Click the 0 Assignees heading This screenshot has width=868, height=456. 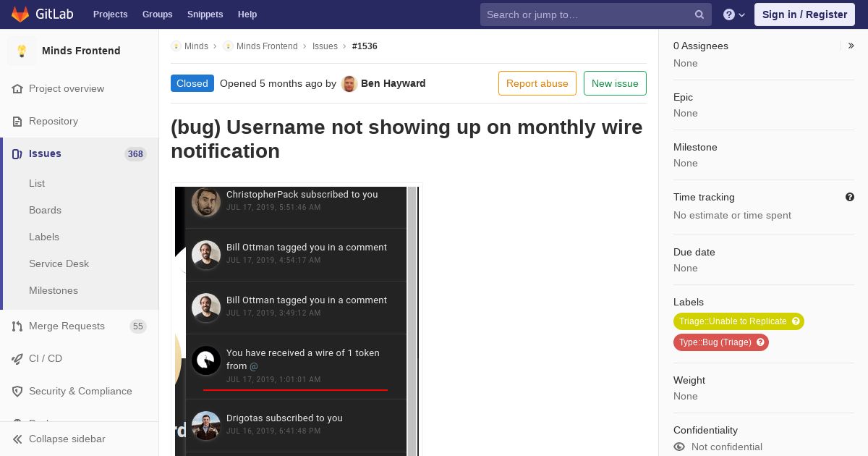(x=701, y=46)
